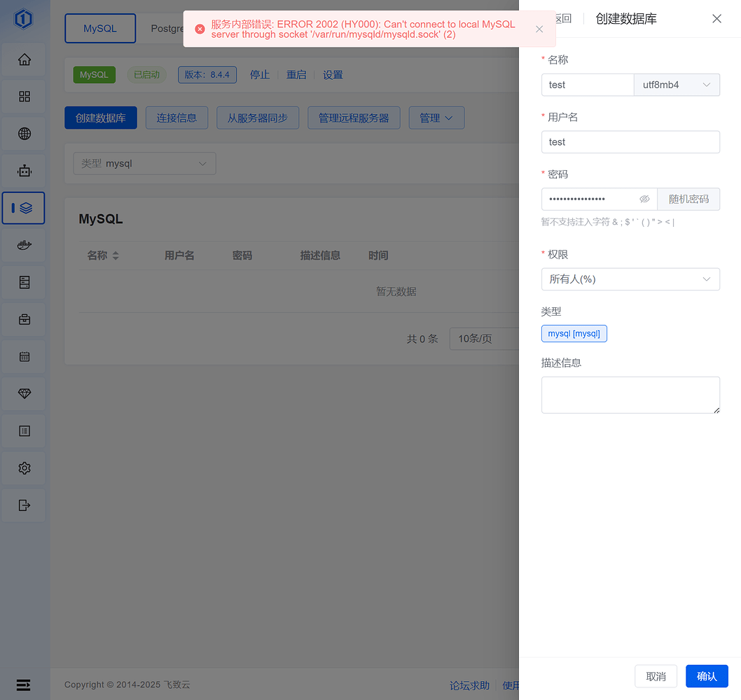Image resolution: width=741 pixels, height=700 pixels.
Task: Open the 管理 management menu
Action: click(436, 118)
